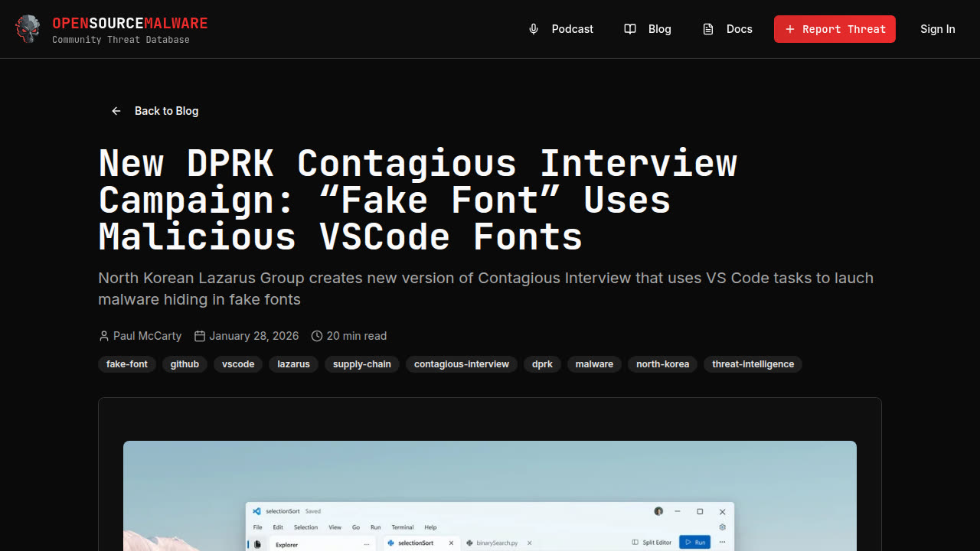Screen dimensions: 980x551
Task: Select the dprk tag
Action: click(543, 364)
